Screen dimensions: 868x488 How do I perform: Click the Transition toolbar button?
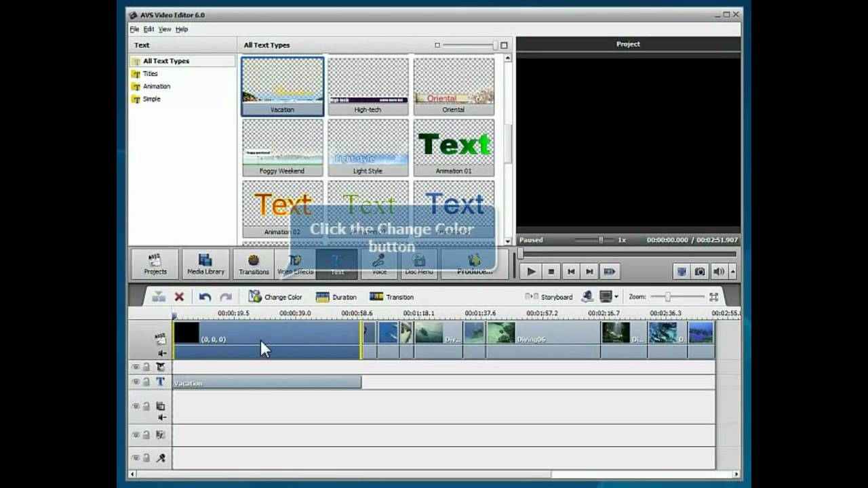(x=391, y=297)
